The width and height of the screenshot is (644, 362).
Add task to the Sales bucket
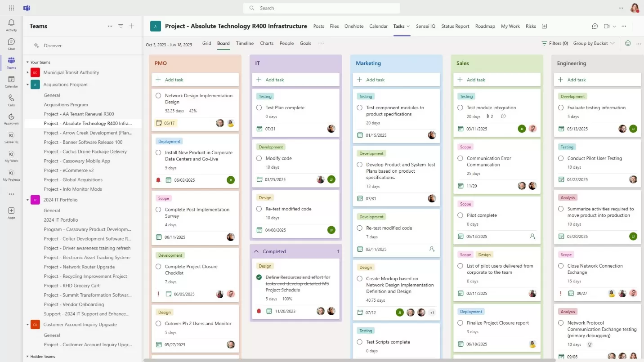(497, 80)
